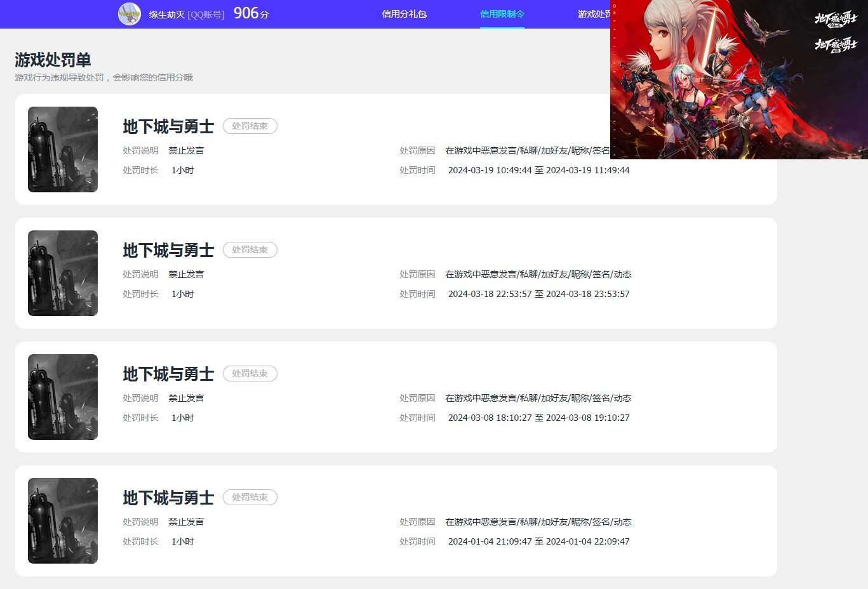Click 地下城与勇士 title in the 2024-03-19 card
The width and height of the screenshot is (868, 589).
(x=168, y=126)
